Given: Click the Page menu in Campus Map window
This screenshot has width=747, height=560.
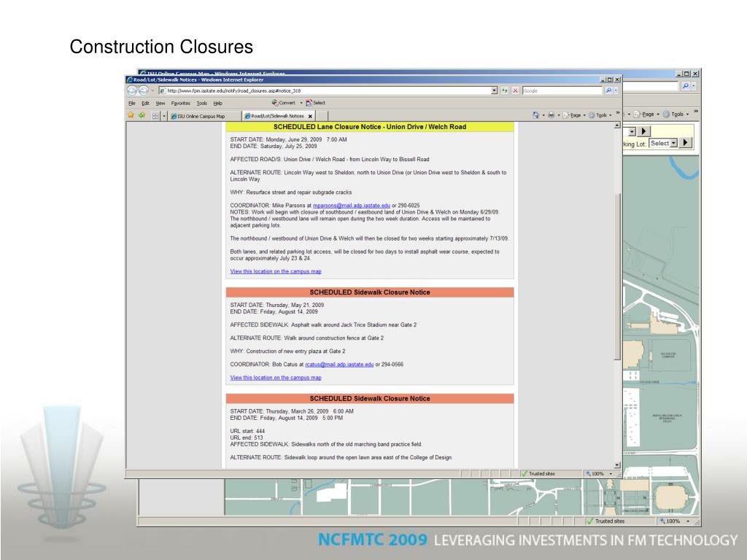Looking at the screenshot, I should pos(646,114).
